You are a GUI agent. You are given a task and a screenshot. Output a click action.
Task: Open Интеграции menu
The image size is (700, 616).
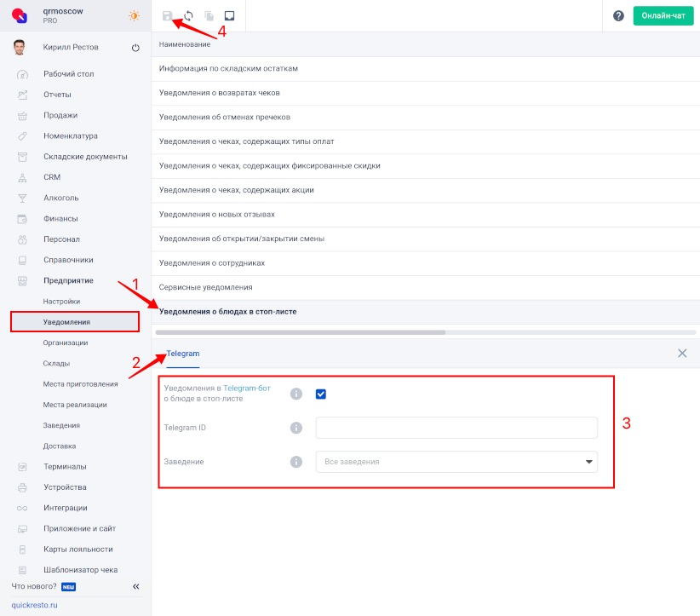(x=66, y=508)
